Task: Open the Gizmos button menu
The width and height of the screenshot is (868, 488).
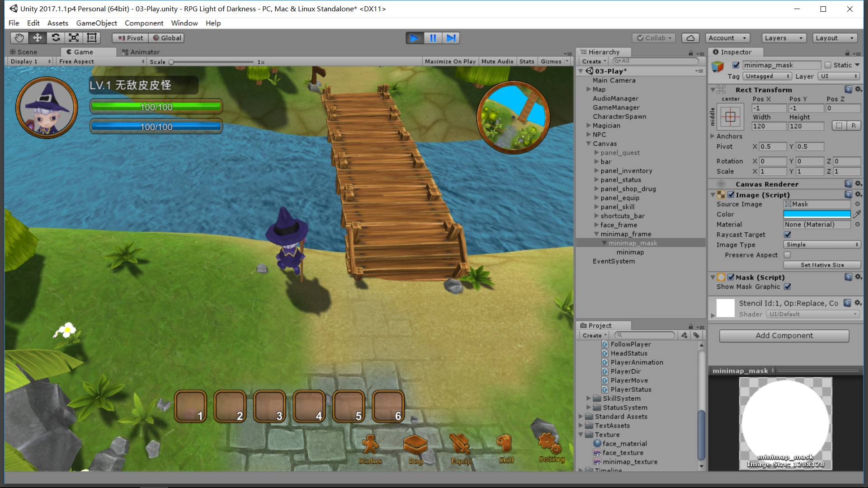Action: (555, 61)
